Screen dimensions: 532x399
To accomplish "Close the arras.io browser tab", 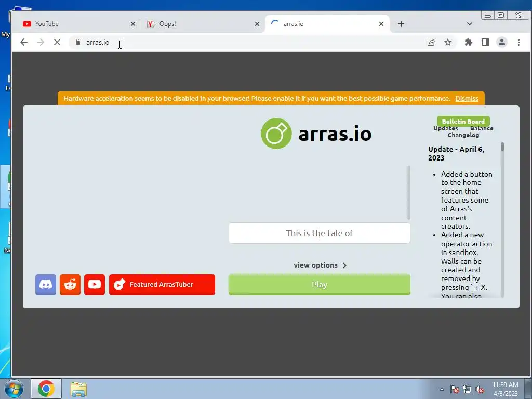I will point(381,24).
